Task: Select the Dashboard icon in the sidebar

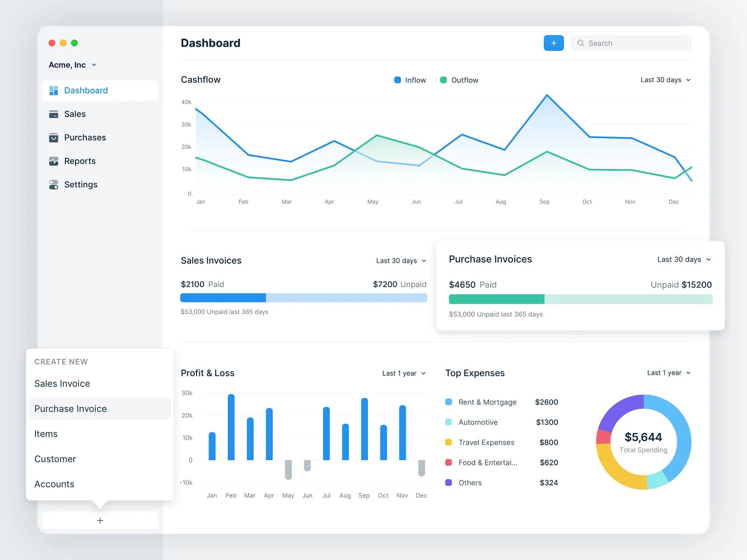Action: pyautogui.click(x=54, y=90)
